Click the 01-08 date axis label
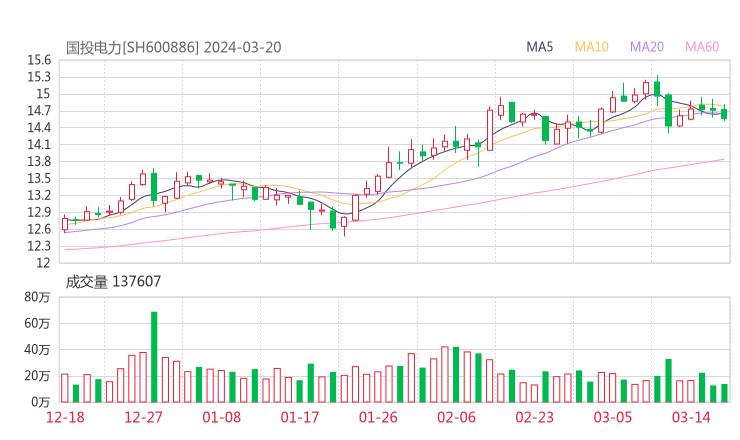Viewport: 740px width, 440px height. [x=221, y=417]
